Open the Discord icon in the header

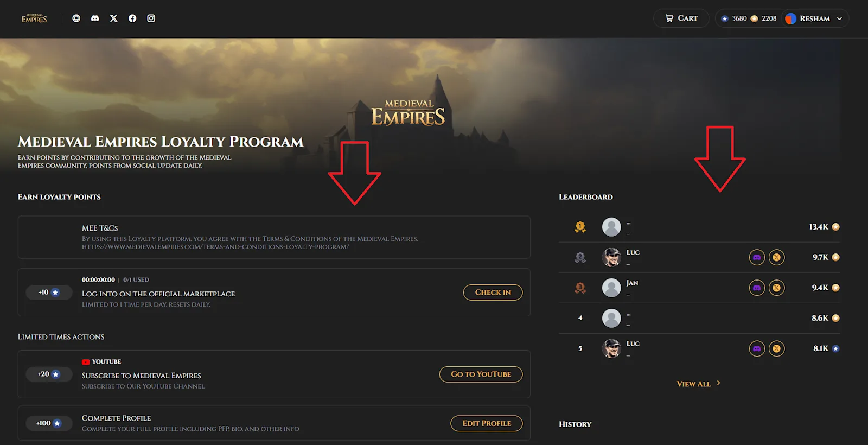coord(95,18)
